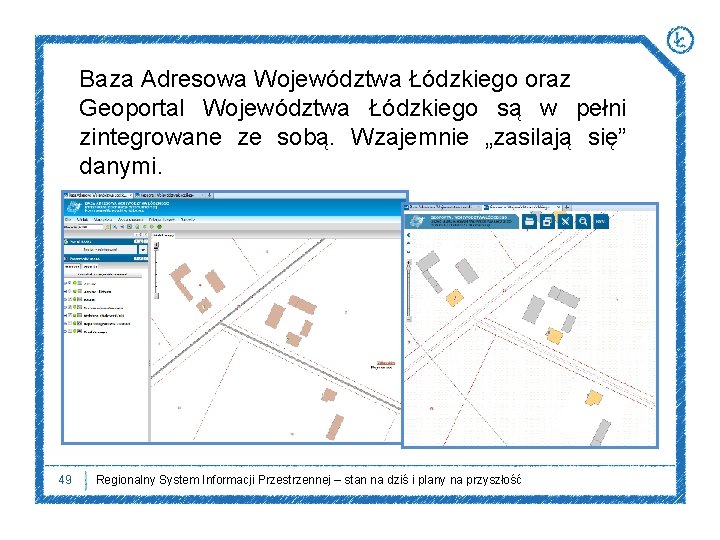Screen dimensions: 720x540
Task: Switch to inactive first tab in Geoportal browser window
Action: click(x=443, y=207)
